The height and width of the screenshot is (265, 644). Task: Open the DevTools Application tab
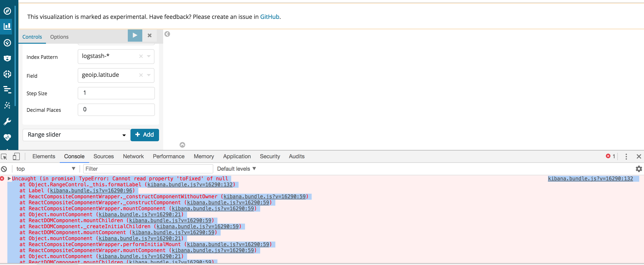tap(237, 156)
